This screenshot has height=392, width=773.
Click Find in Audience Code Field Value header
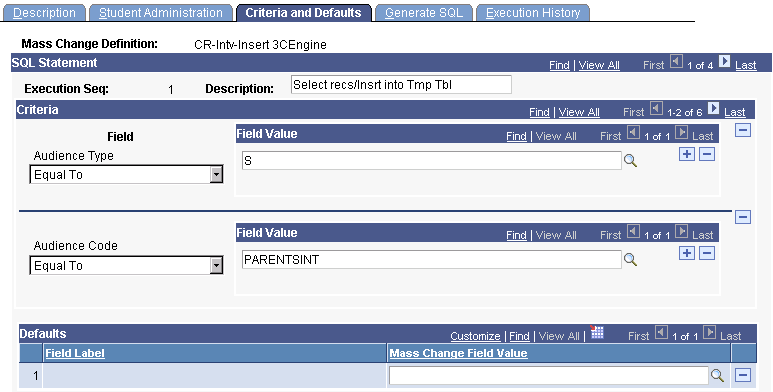516,235
